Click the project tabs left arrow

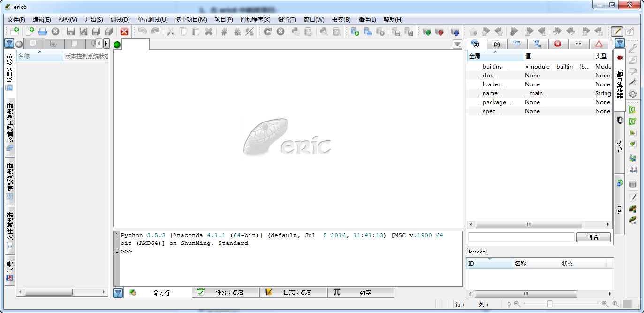pyautogui.click(x=99, y=44)
